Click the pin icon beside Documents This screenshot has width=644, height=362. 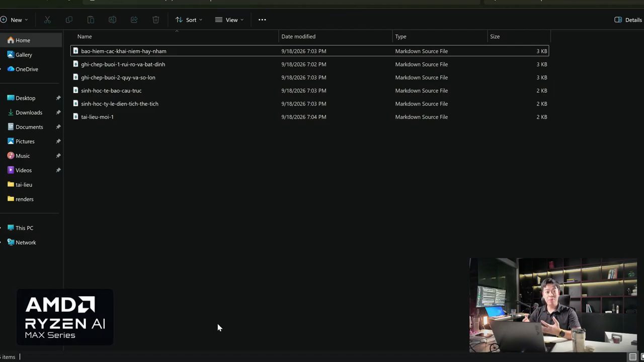click(58, 127)
